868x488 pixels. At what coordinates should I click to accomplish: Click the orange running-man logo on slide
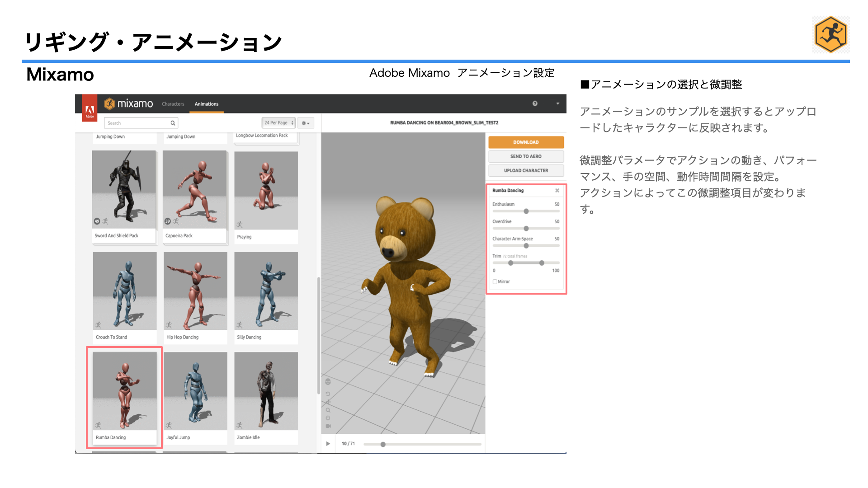coord(830,35)
